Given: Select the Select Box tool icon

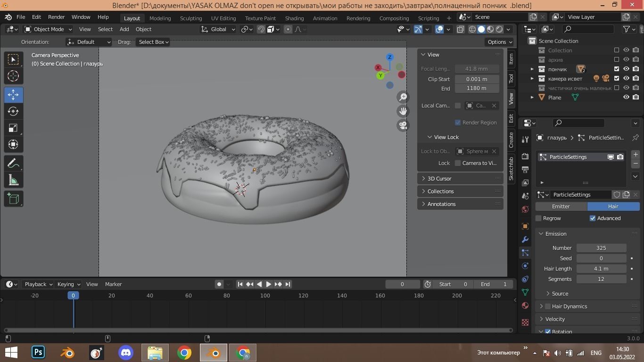Looking at the screenshot, I should [13, 59].
